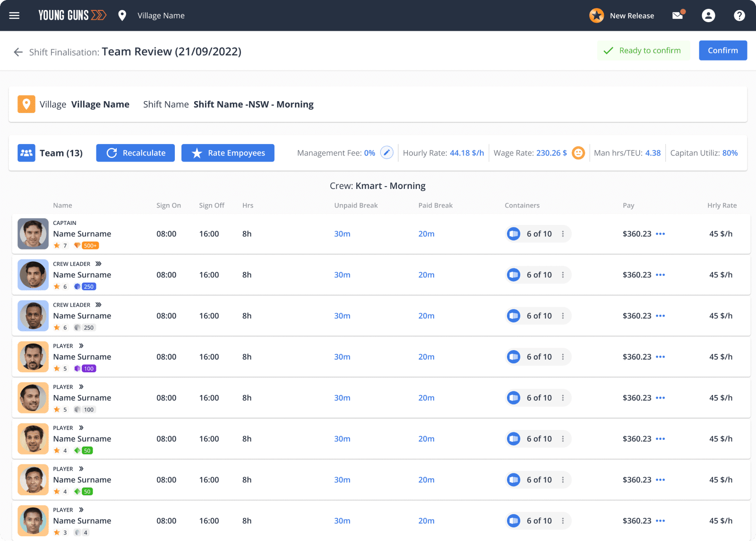This screenshot has width=756, height=541.
Task: Open the Captain's pay details ellipsis
Action: (661, 234)
